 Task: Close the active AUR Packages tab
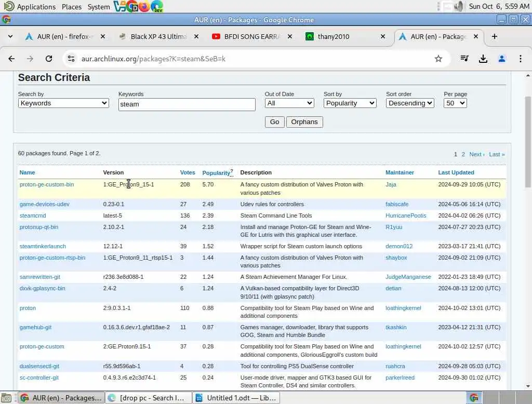(476, 37)
